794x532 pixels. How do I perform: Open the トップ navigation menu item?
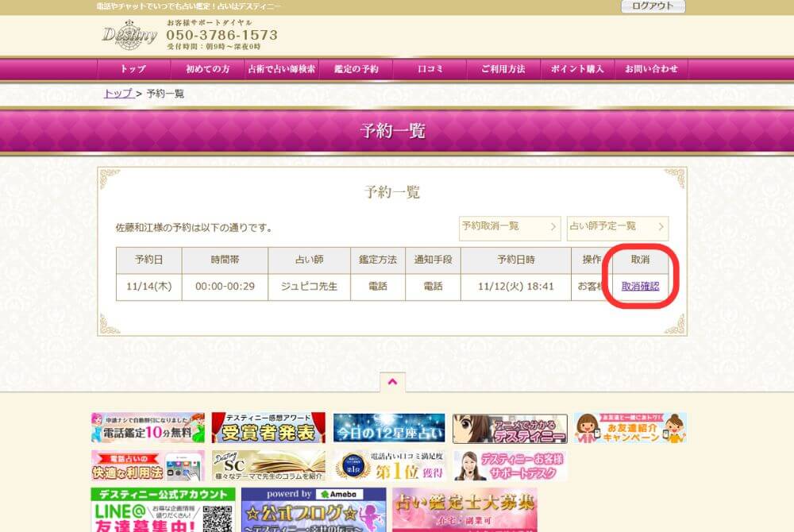point(133,69)
